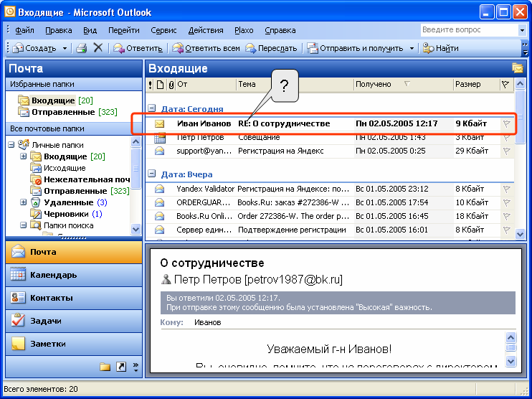532x399 pixels.
Task: Collapse the Дата: Вчера group
Action: coord(152,174)
